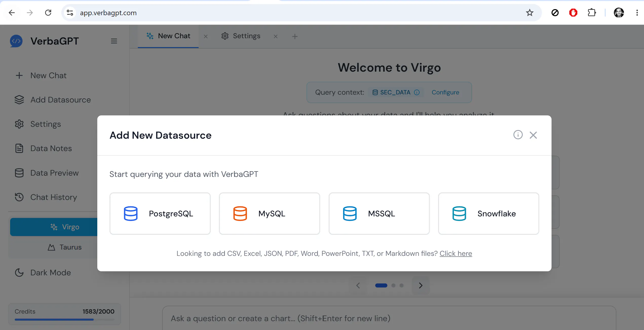This screenshot has height=330, width=644.
Task: Open Chat History in the sidebar
Action: 46,197
